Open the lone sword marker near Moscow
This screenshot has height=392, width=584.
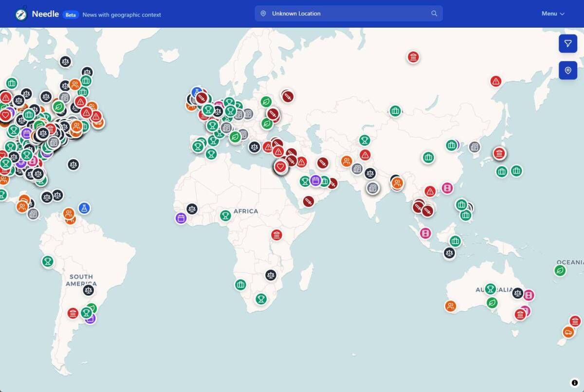[288, 96]
